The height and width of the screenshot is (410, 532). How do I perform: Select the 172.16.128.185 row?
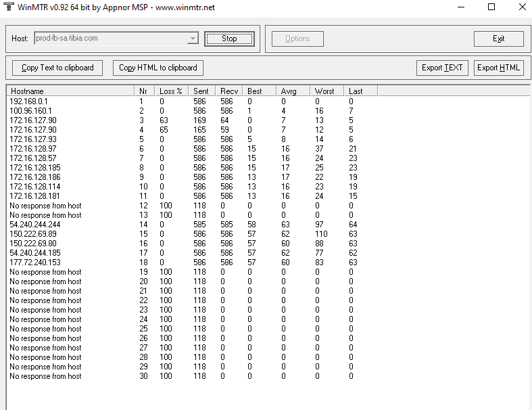pyautogui.click(x=192, y=168)
